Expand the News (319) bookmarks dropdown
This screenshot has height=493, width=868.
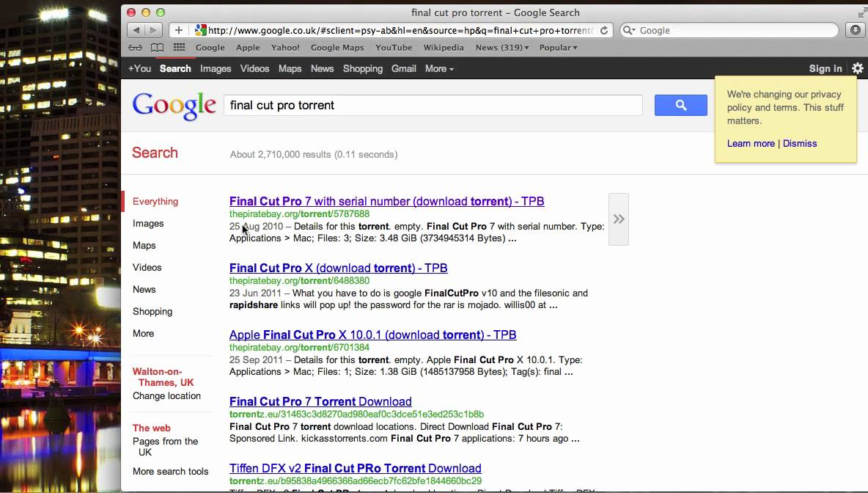(x=502, y=48)
